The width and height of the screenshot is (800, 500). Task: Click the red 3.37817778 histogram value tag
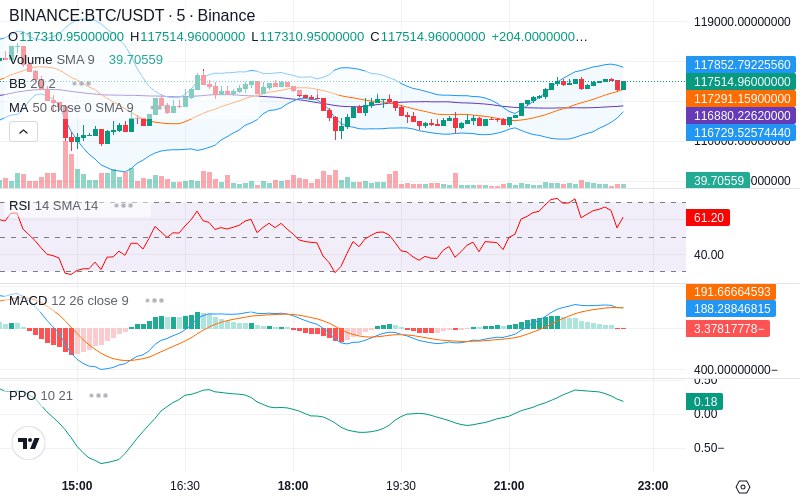coord(728,329)
